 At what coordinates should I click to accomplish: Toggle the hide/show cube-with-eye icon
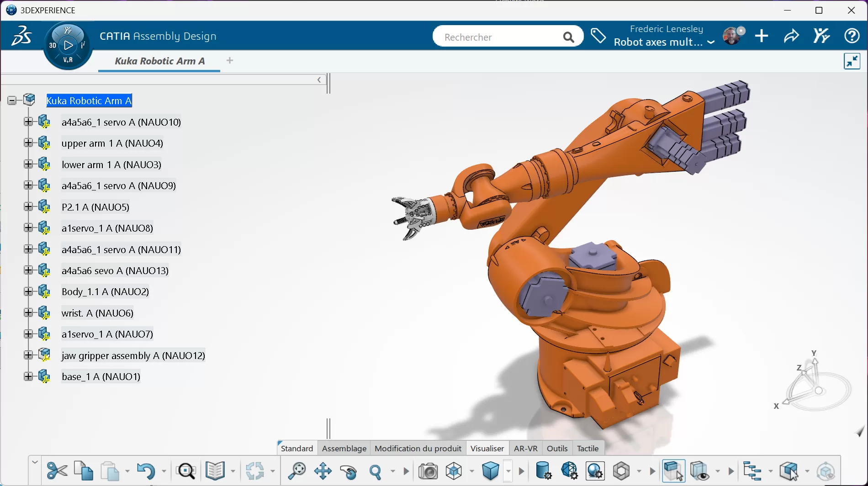coord(699,470)
